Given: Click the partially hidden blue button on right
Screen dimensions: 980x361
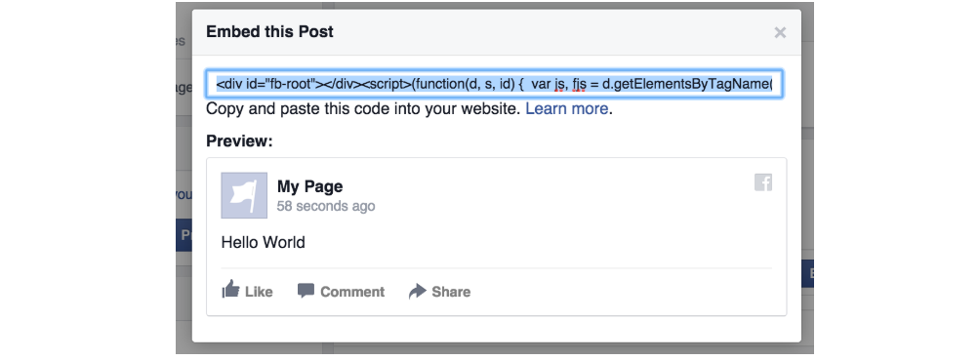Looking at the screenshot, I should 807,273.
